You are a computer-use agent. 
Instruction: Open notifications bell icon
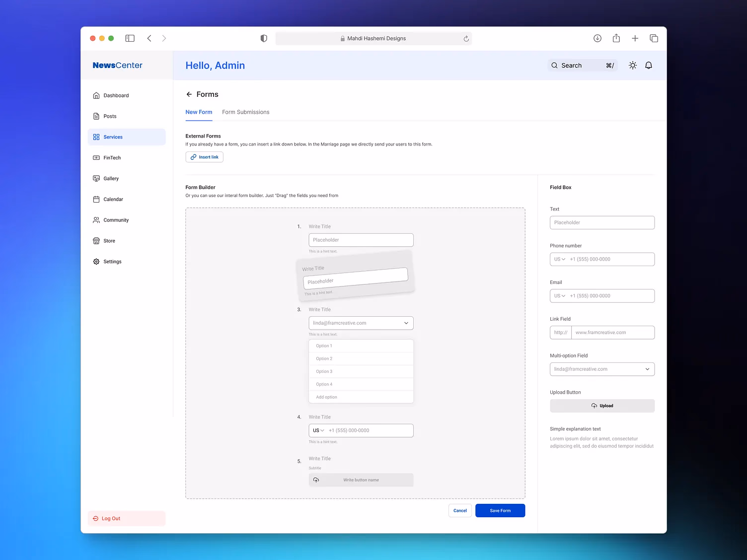[649, 66]
